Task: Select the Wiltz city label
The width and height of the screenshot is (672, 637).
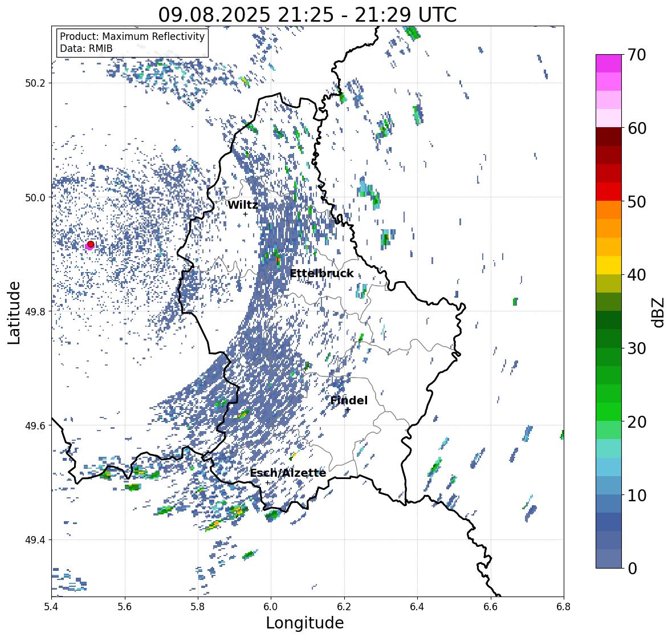Action: [x=243, y=205]
